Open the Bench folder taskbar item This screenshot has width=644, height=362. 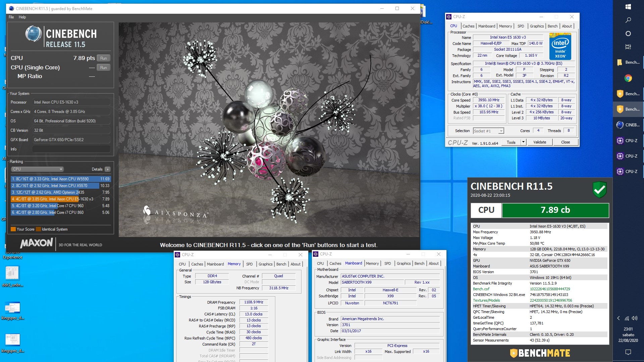[x=628, y=62]
